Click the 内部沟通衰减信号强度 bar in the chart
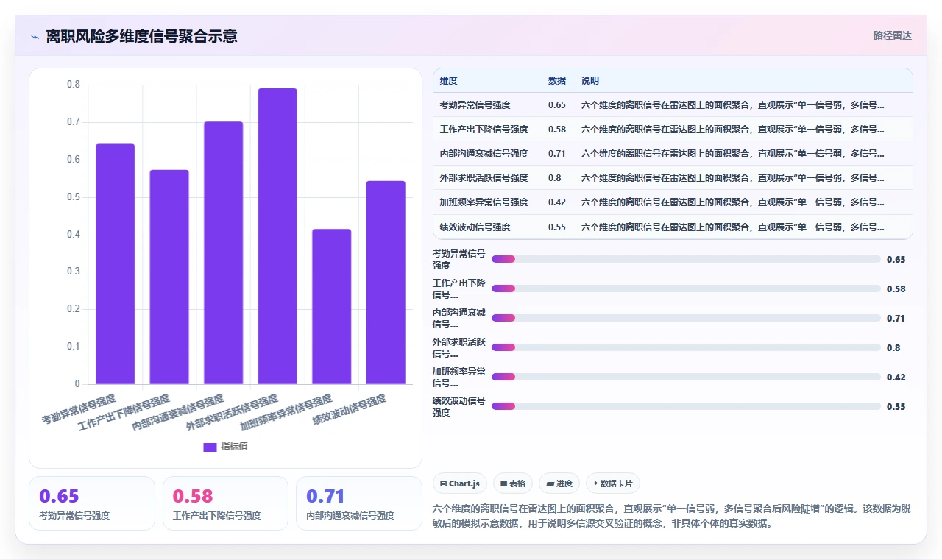942x560 pixels. 224,253
